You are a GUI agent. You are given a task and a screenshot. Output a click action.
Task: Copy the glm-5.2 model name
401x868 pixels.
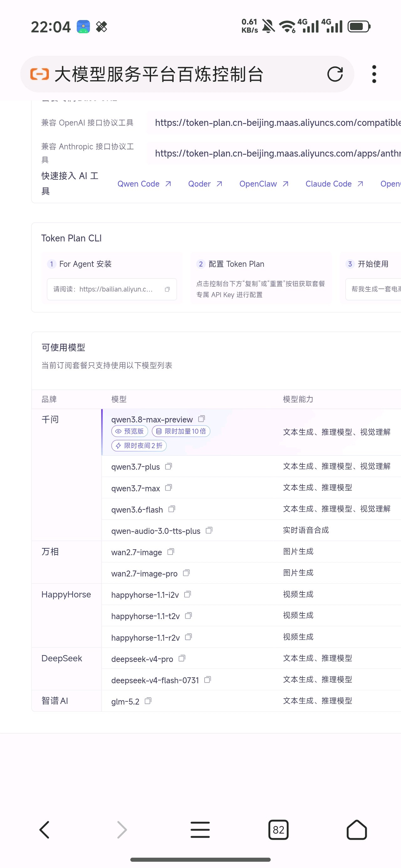click(148, 701)
